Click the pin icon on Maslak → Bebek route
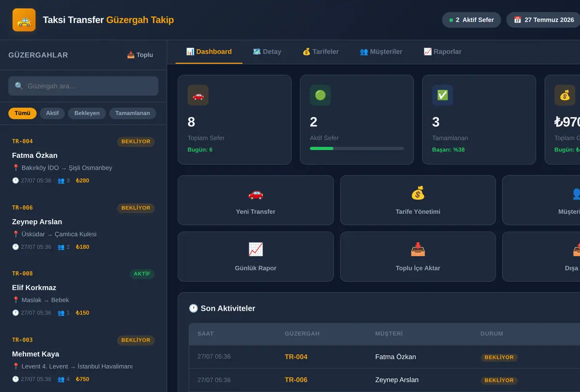The height and width of the screenshot is (392, 580). pos(15,300)
